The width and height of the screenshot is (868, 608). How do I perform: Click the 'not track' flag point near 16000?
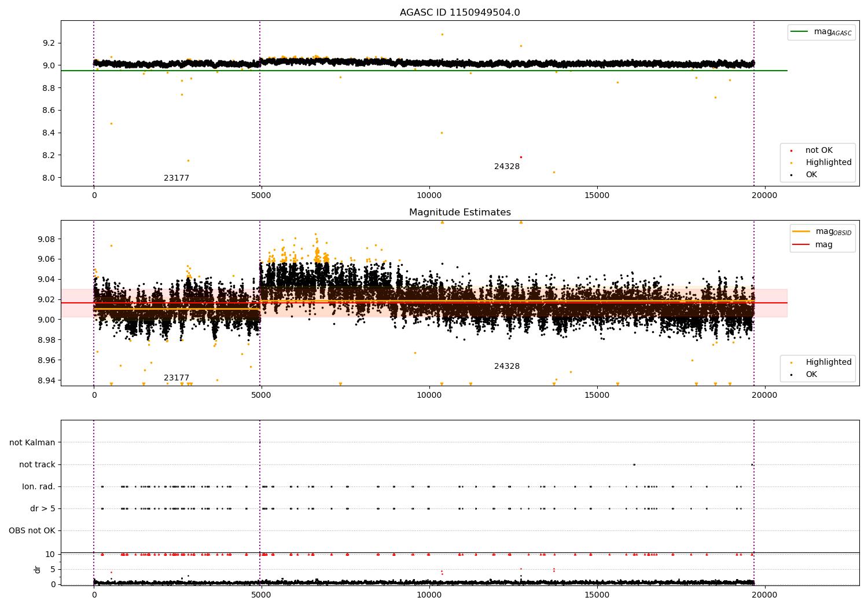[x=634, y=464]
